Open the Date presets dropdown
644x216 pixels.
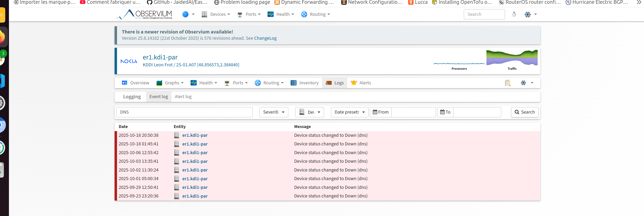[349, 112]
